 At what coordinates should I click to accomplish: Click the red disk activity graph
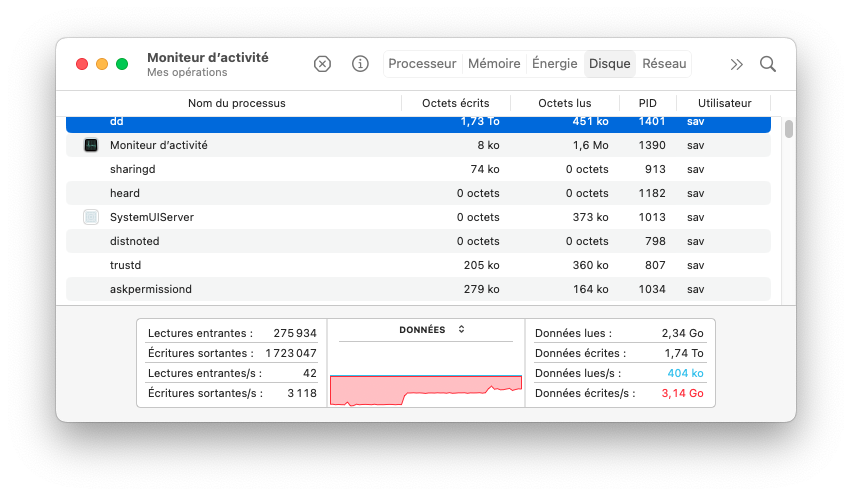click(x=426, y=390)
